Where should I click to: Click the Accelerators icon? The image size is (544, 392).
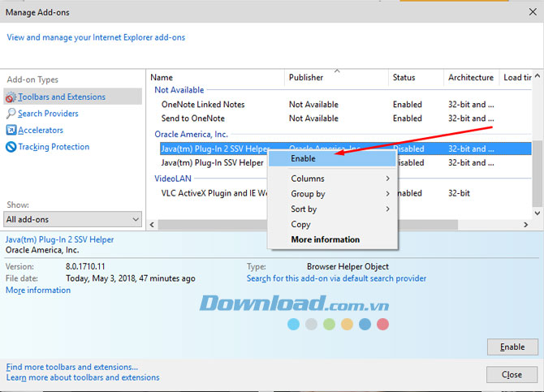[11, 130]
